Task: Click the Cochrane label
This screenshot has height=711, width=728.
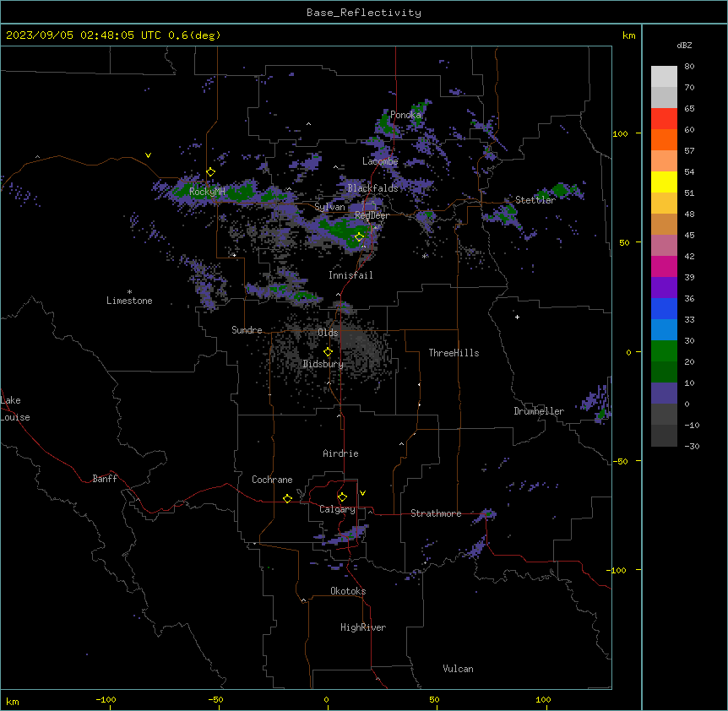Action: point(272,480)
